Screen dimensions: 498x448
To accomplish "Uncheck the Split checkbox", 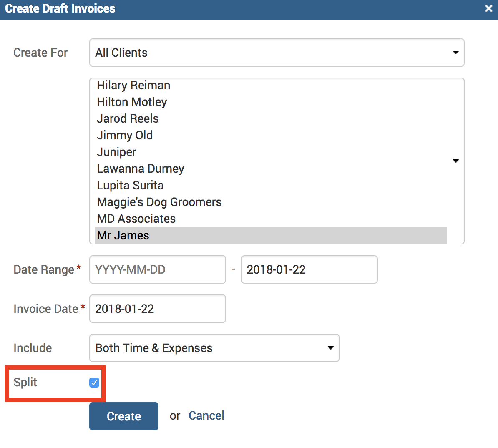I will [x=94, y=383].
